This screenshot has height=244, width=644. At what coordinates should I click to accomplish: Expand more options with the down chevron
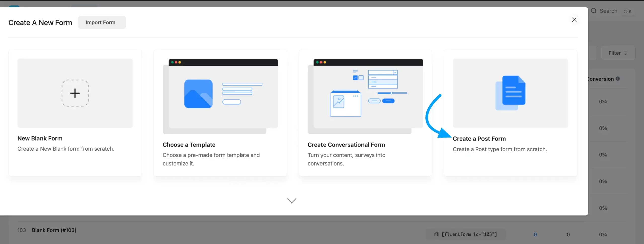tap(292, 200)
